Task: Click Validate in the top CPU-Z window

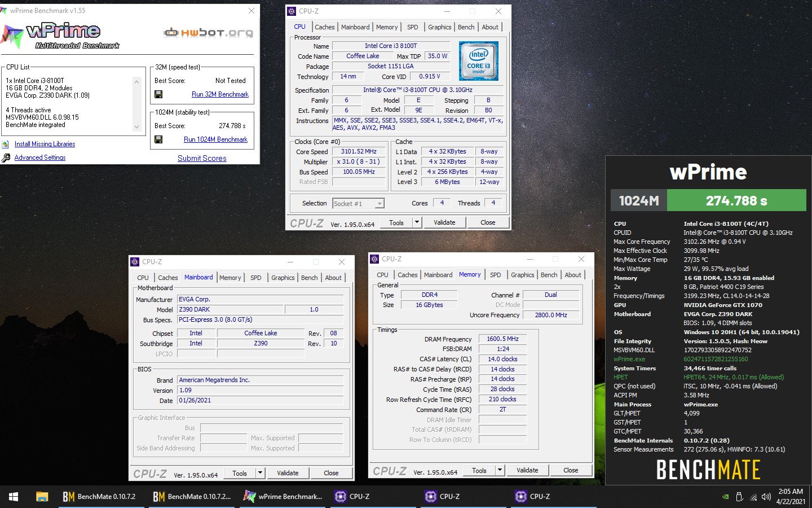Action: click(x=444, y=222)
